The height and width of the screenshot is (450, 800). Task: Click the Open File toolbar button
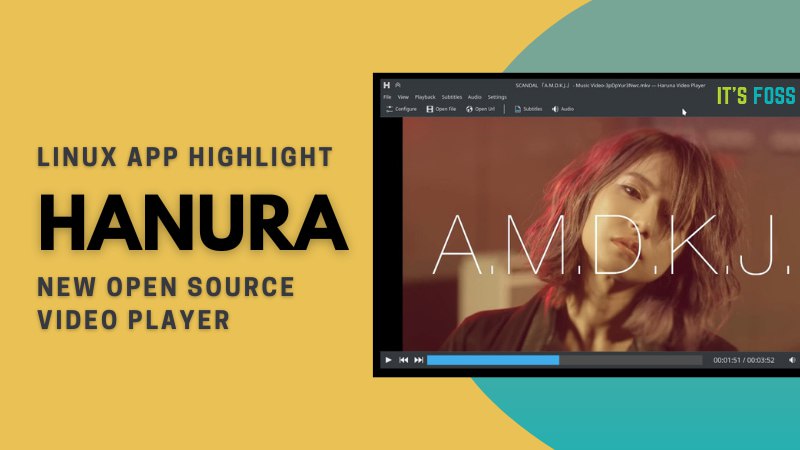(x=441, y=109)
